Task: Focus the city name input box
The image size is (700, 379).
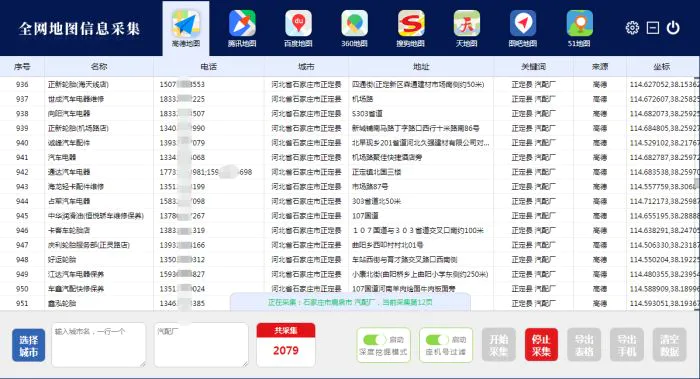Action: [x=99, y=345]
